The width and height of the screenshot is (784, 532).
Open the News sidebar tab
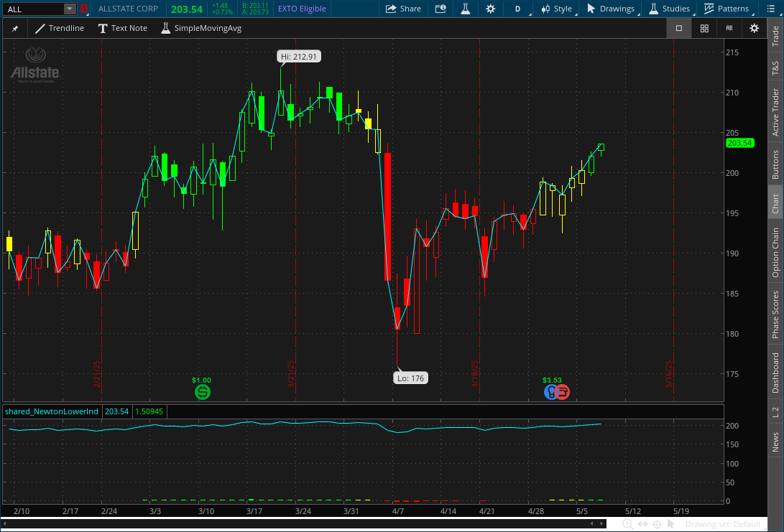coord(775,442)
